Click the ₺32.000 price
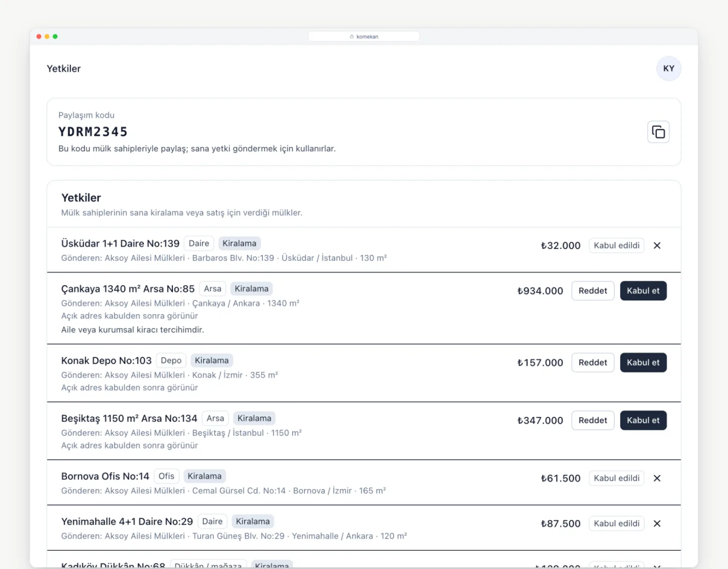 (561, 245)
